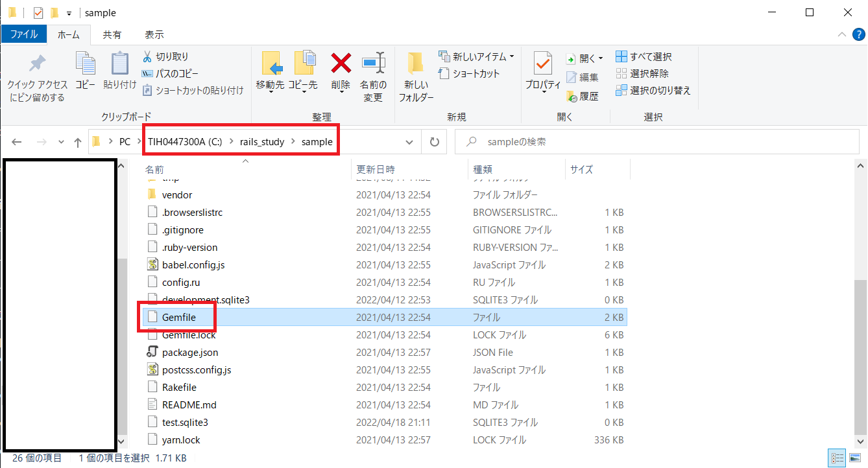Viewport: 868px width, 468px height.
Task: Click the sample search field
Action: click(x=657, y=142)
